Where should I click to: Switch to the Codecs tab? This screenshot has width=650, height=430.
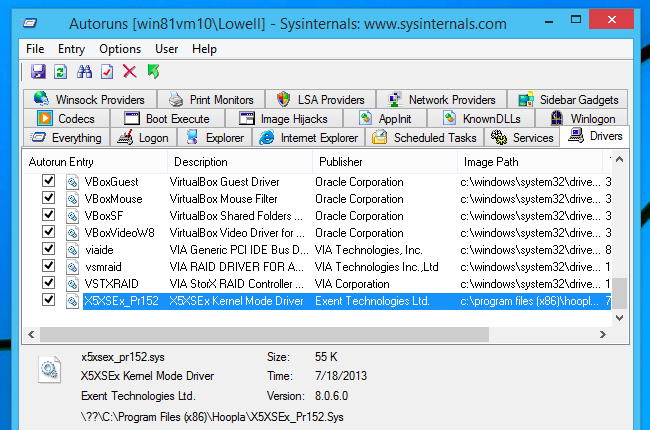click(x=67, y=119)
